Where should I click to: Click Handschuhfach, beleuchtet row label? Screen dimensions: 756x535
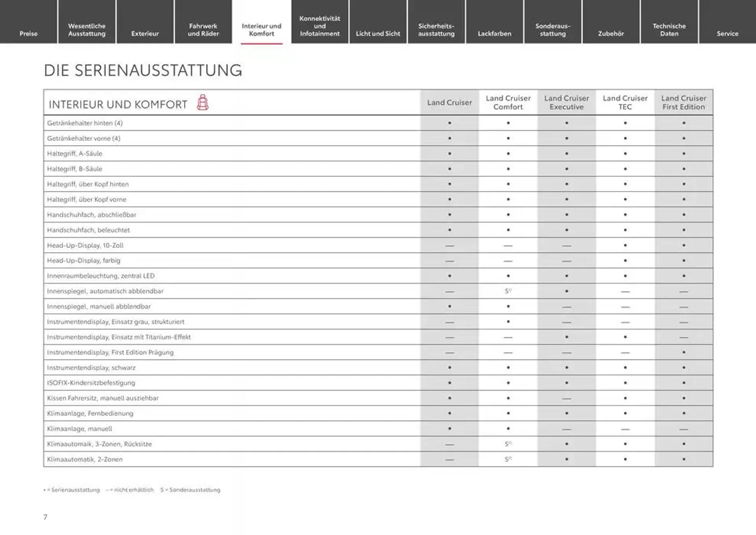[x=88, y=230]
